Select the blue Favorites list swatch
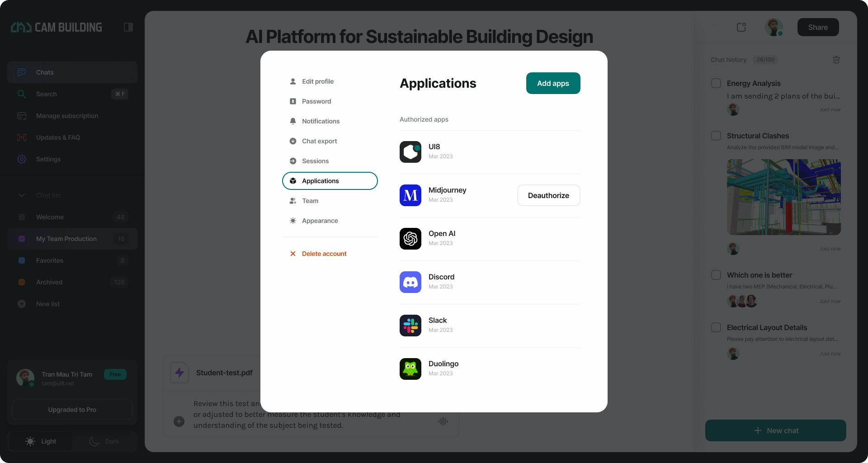The height and width of the screenshot is (463, 868). [22, 260]
